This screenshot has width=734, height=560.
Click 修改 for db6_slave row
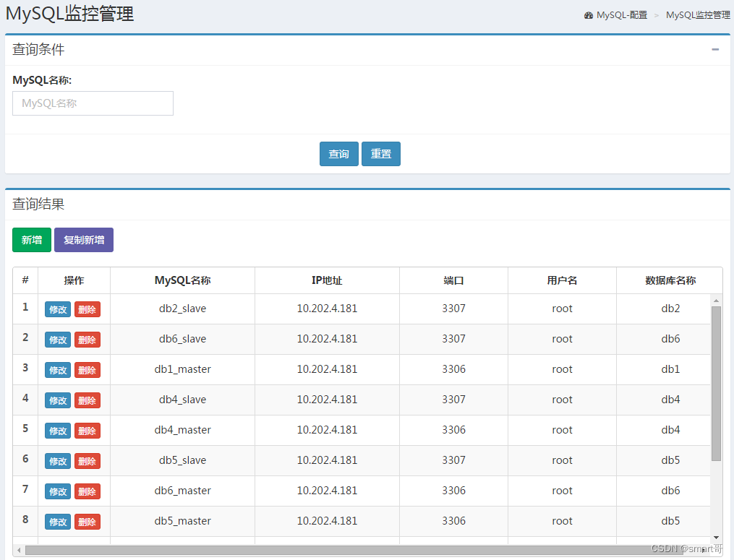coord(58,340)
